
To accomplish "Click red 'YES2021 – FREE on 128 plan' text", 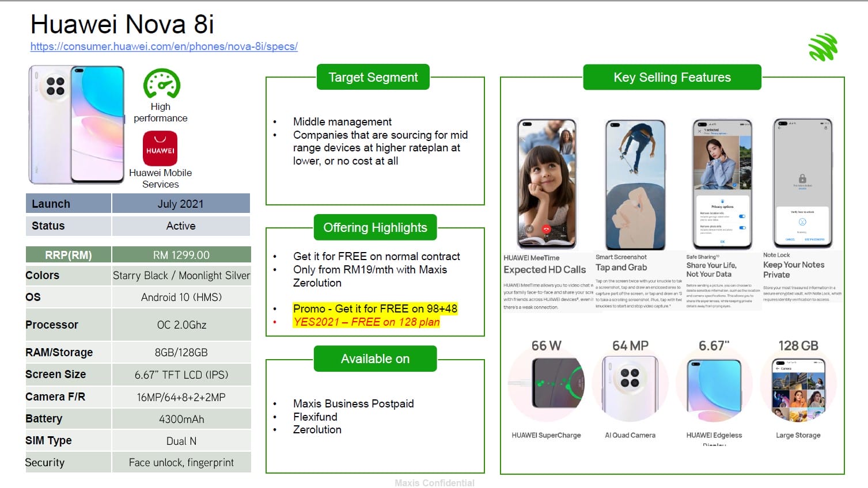I will coord(366,322).
